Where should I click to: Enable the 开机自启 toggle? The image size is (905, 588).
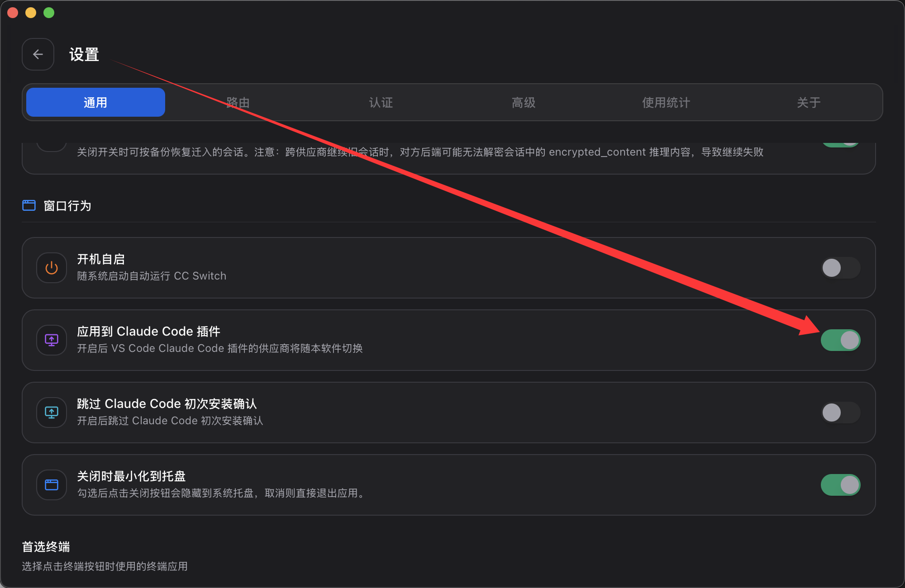tap(841, 268)
